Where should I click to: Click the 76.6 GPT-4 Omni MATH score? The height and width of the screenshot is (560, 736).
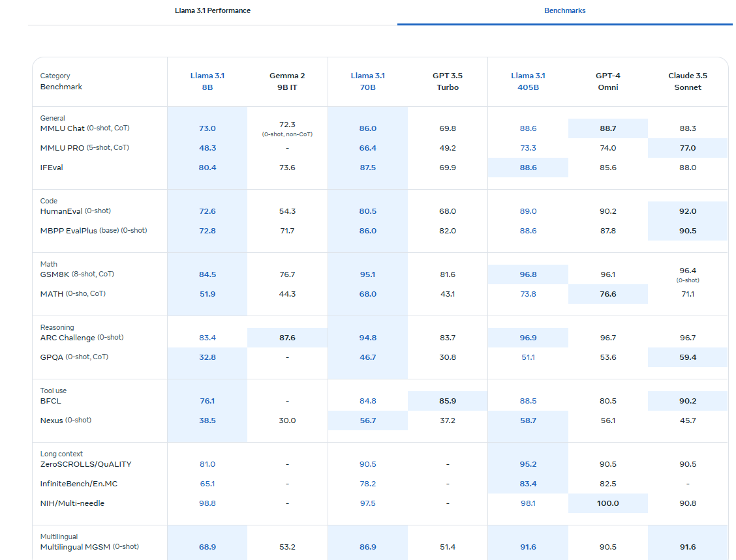coord(608,295)
